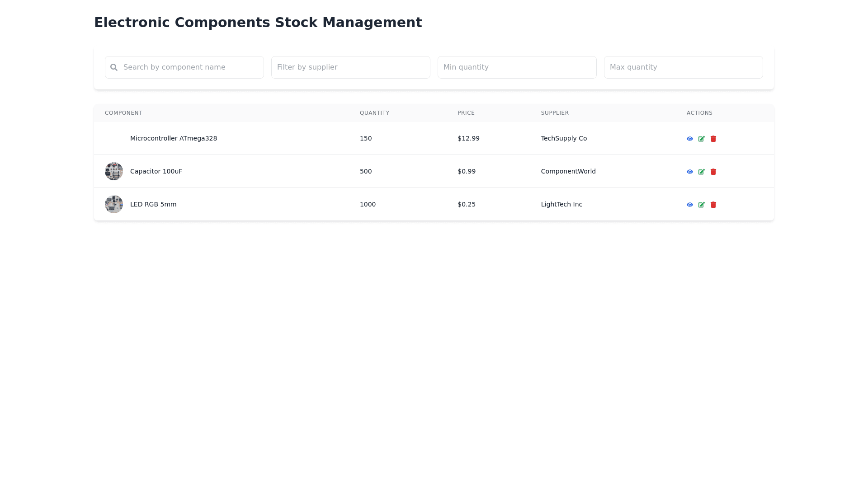Screen dimensions: 868x488
Task: Click the LED RGB 5mm thumbnail image
Action: (x=114, y=204)
